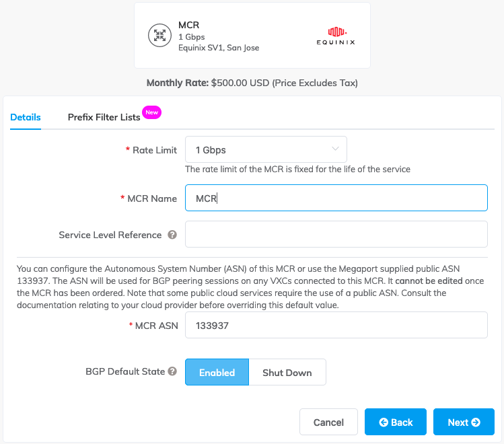Show help for Service Level Reference
Image resolution: width=504 pixels, height=444 pixels.
pos(172,235)
